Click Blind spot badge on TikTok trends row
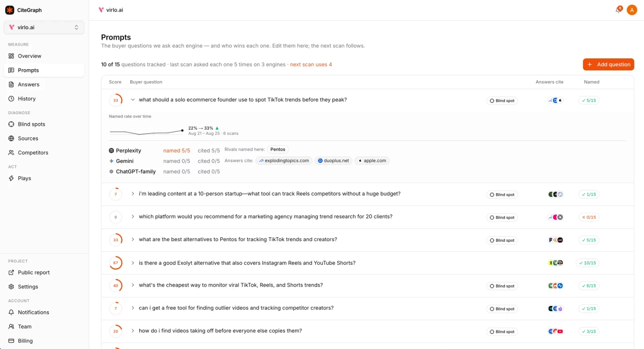644x349 pixels. coord(502,101)
